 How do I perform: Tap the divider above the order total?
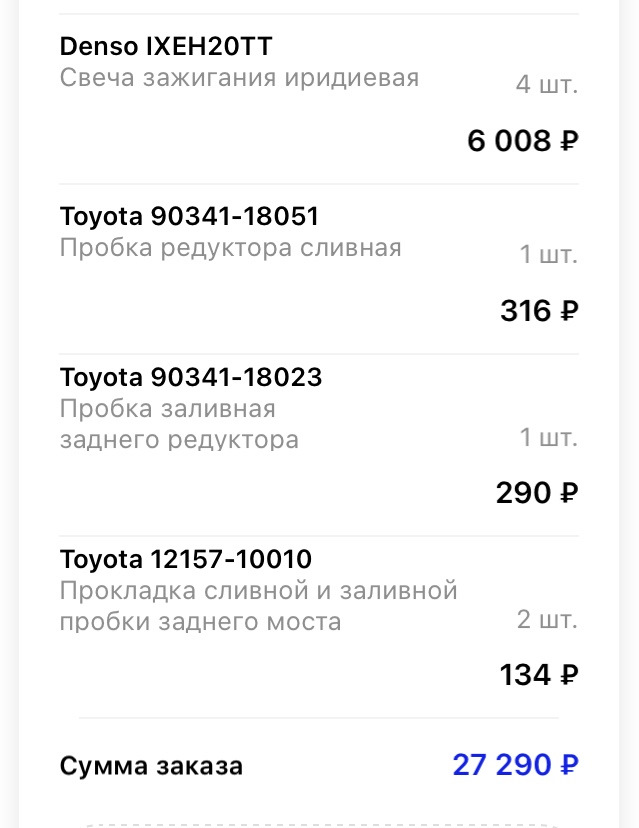pyautogui.click(x=320, y=719)
